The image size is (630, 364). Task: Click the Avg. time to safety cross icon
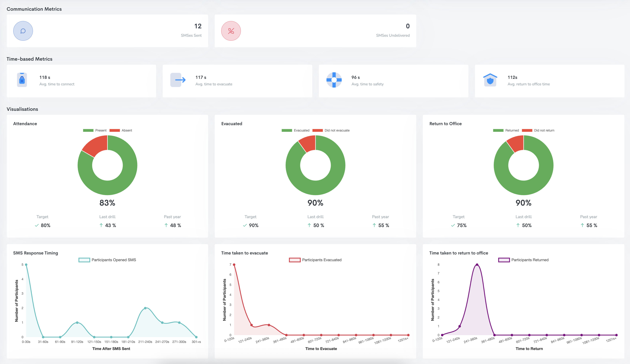coord(334,80)
